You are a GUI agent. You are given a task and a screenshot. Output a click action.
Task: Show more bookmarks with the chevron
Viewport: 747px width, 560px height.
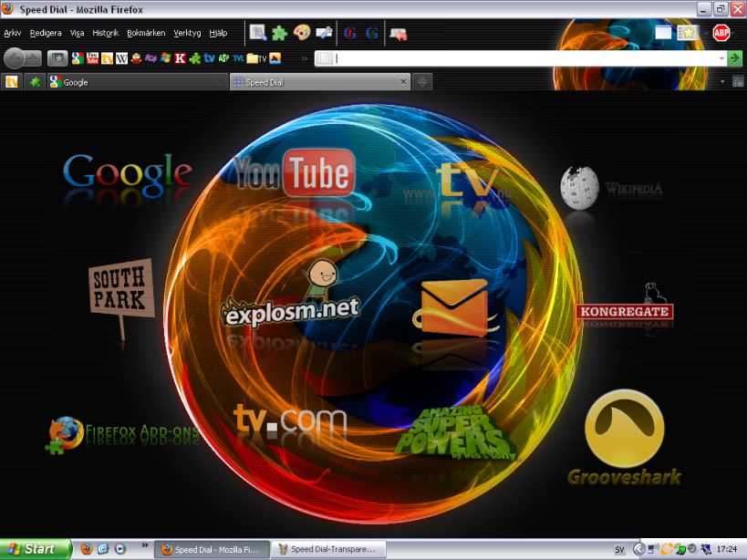click(304, 58)
